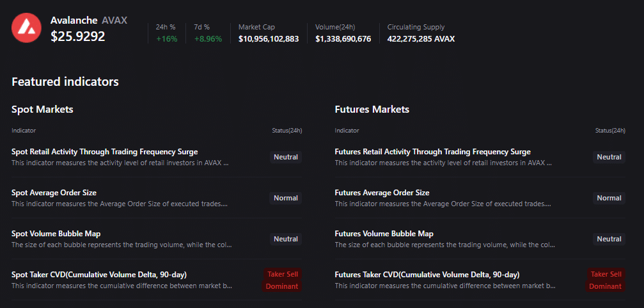Viewport: 644px width, 308px height.
Task: Open the Spot Volume Bubble Map indicator
Action: tap(56, 234)
